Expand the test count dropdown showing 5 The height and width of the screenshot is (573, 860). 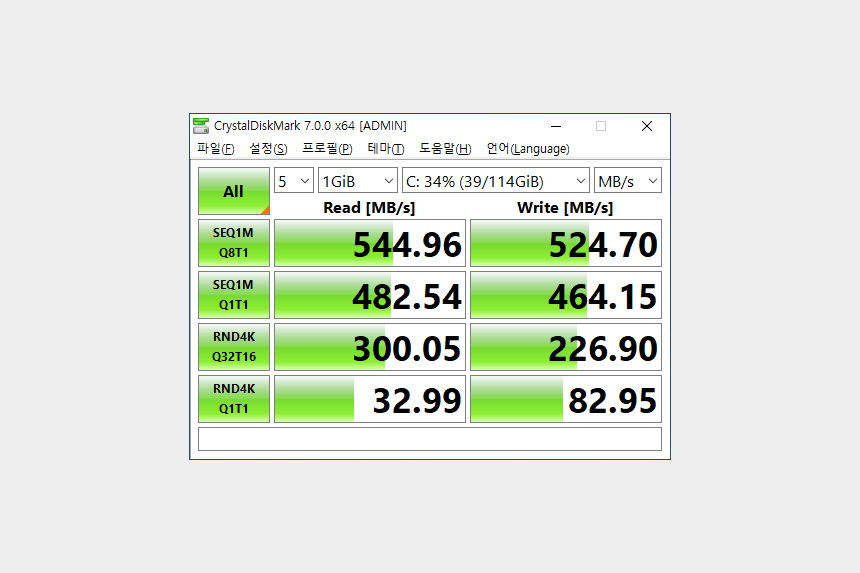294,180
